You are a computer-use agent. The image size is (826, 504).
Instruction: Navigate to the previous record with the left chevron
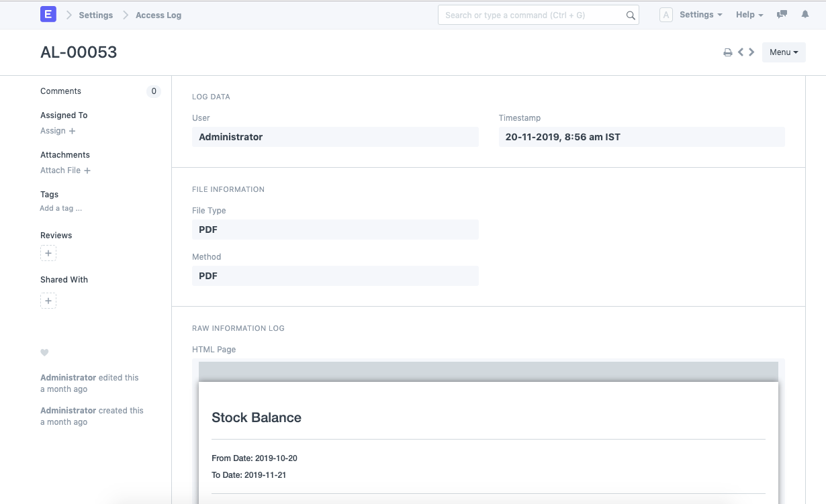pos(741,52)
